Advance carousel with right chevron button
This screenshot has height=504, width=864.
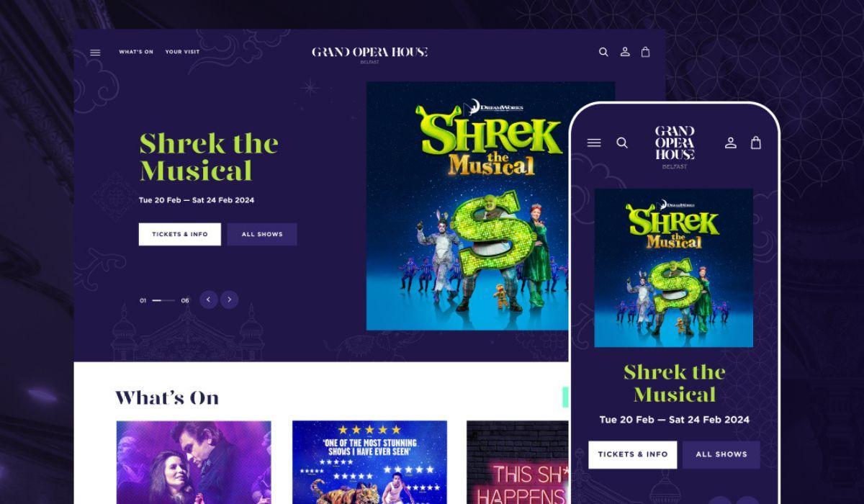tap(230, 300)
